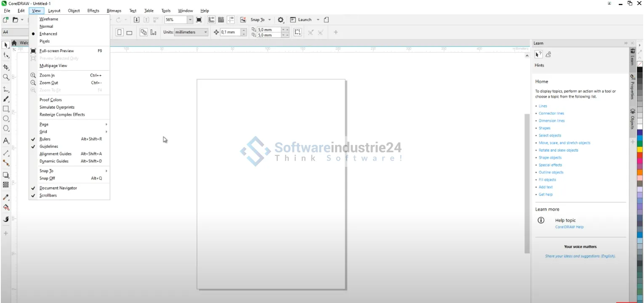Select the Text tool
Image resolution: width=644 pixels, height=303 pixels.
point(6,141)
